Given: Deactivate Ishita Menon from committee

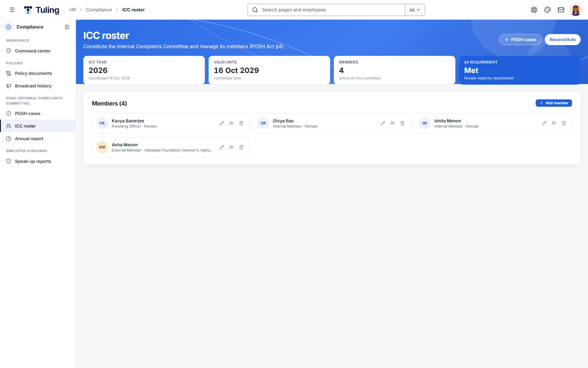Looking at the screenshot, I should click(x=554, y=123).
